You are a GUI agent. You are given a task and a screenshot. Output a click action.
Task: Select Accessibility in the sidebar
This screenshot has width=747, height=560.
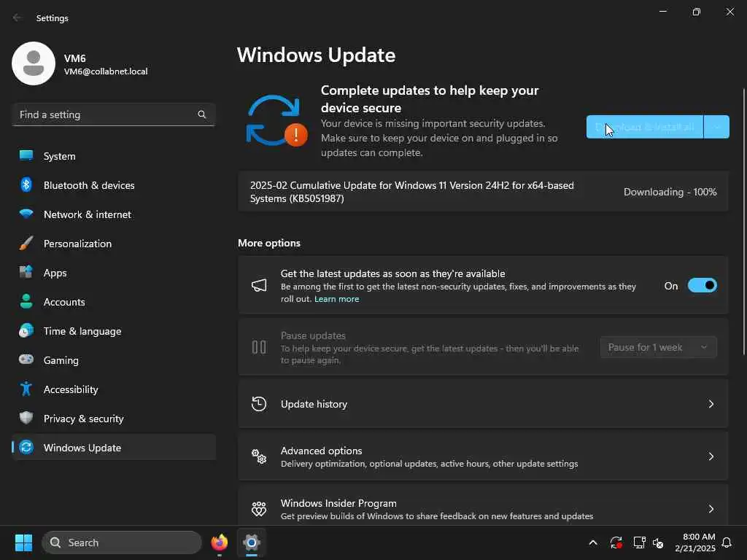click(x=113, y=389)
